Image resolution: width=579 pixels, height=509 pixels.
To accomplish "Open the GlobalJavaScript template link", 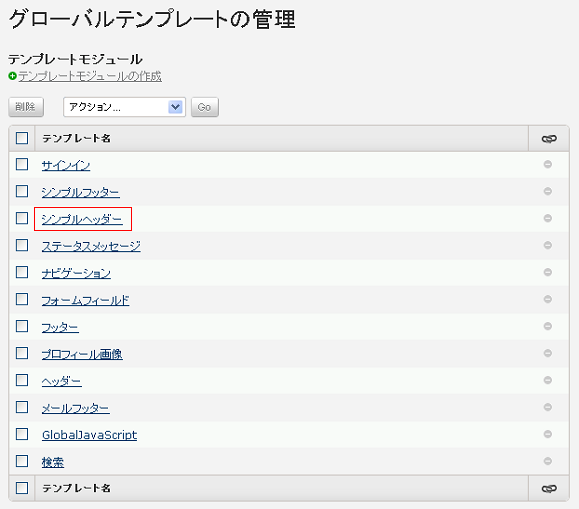I will [89, 435].
